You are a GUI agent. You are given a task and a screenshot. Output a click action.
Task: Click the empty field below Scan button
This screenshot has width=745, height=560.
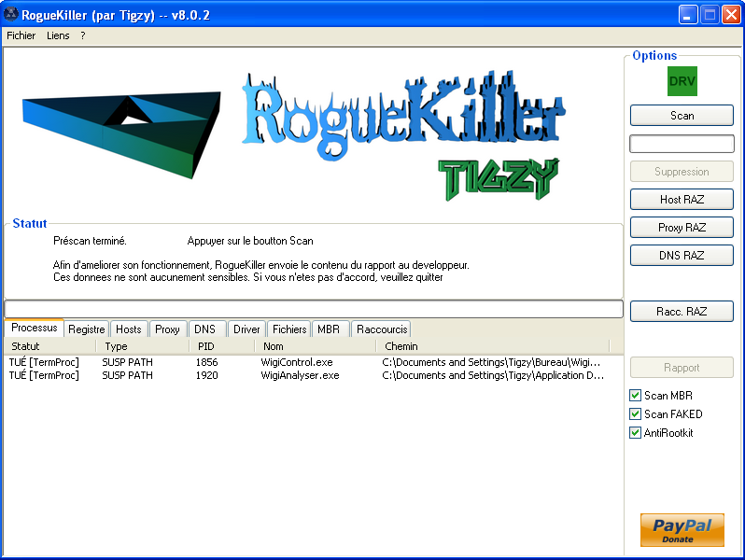click(x=682, y=144)
